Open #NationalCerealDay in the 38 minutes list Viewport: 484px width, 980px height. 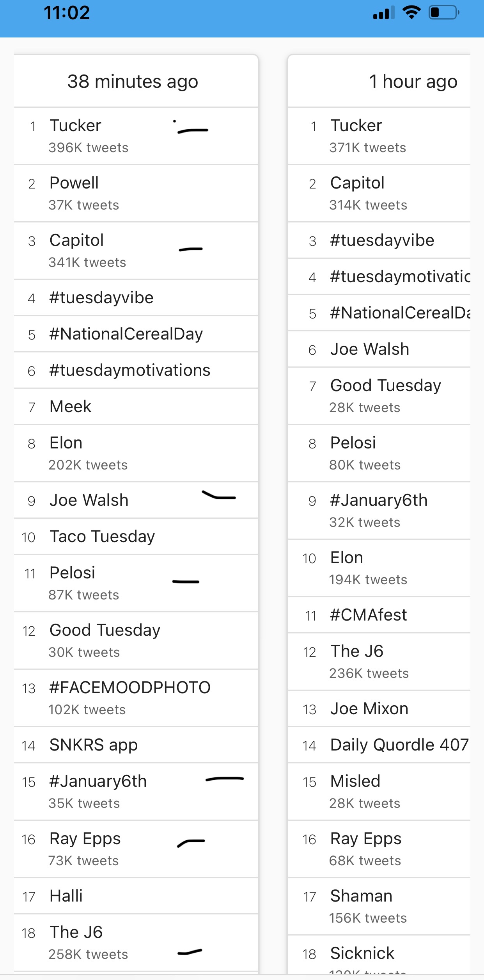[x=136, y=334]
